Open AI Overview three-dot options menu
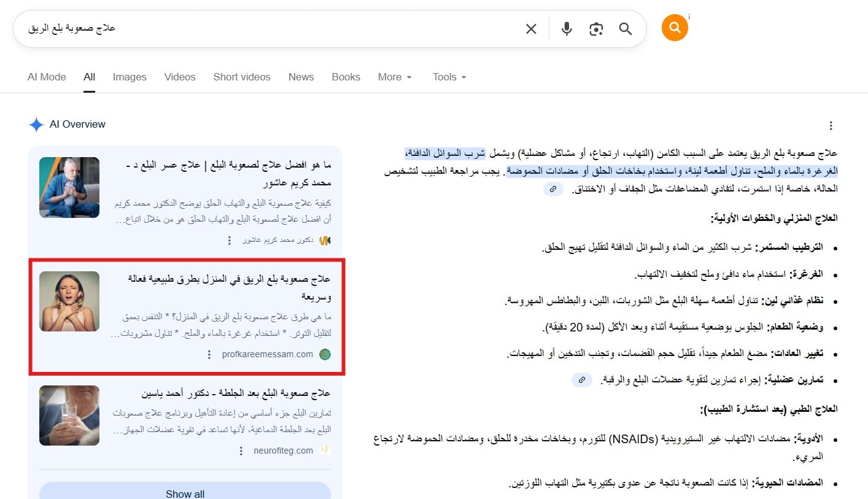868x499 pixels. click(831, 126)
